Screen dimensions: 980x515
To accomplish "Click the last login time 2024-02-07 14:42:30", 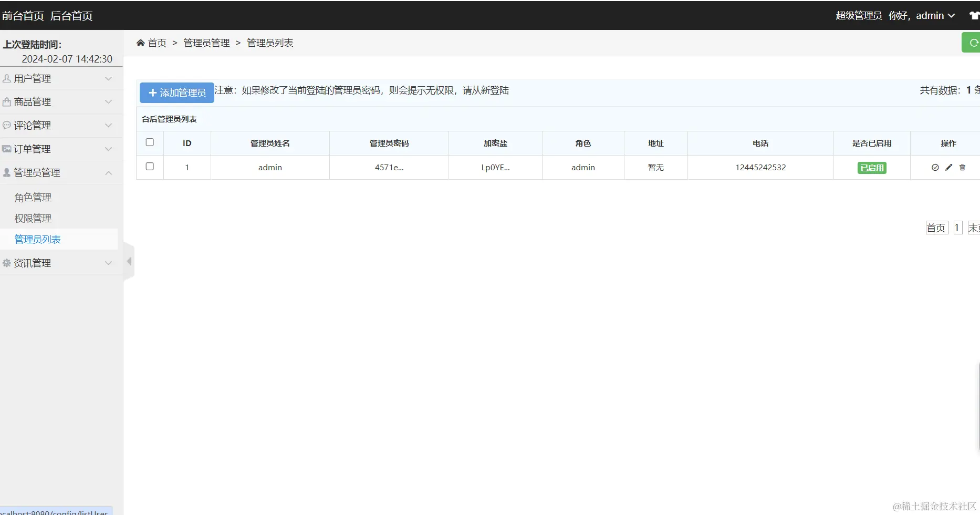I will pos(67,59).
